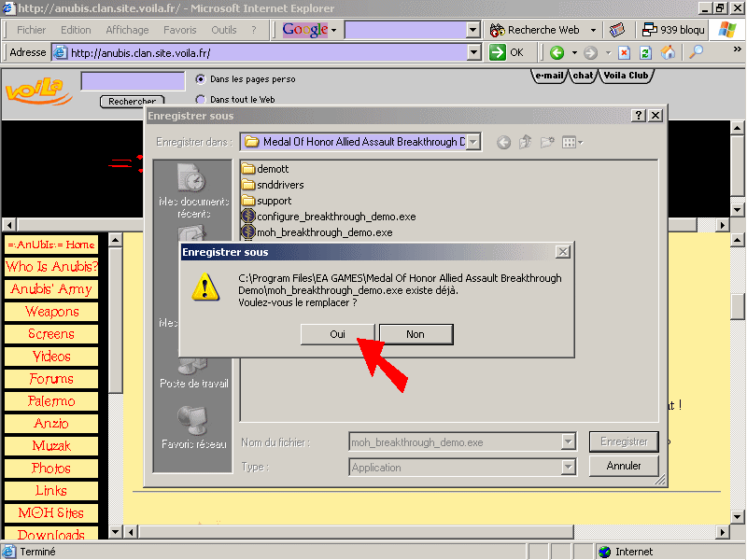747x560 pixels.
Task: Click the sidebar frame's vertical scrollbar thumb
Action: [x=115, y=320]
